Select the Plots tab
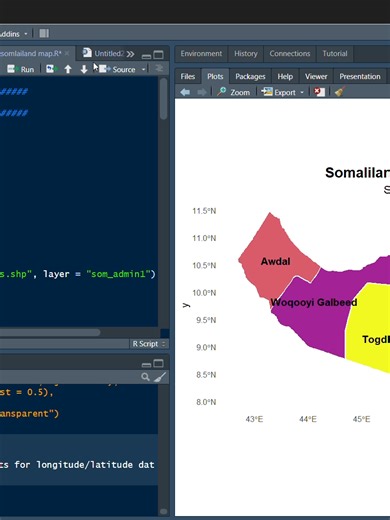The width and height of the screenshot is (390, 520). [x=215, y=77]
